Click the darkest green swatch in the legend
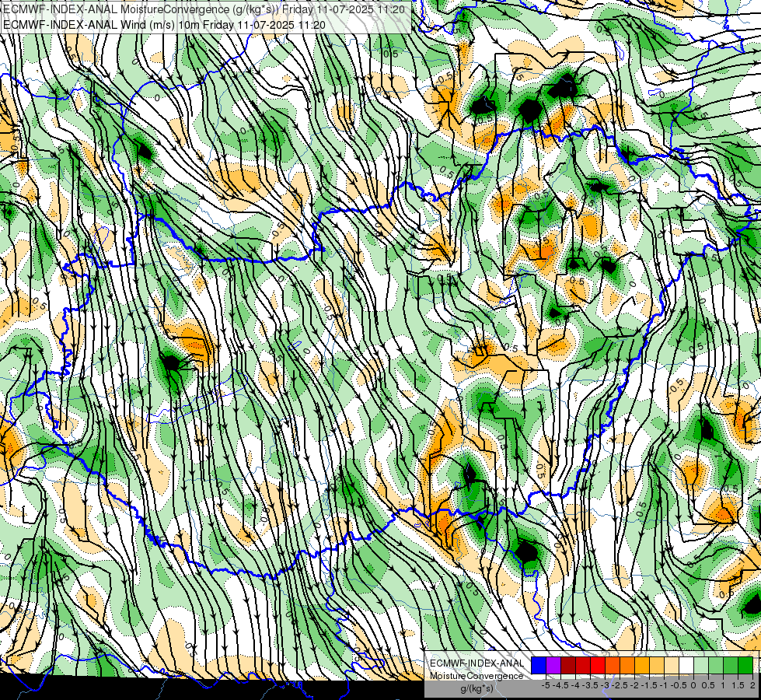Image resolution: width=761 pixels, height=700 pixels. tap(745, 665)
